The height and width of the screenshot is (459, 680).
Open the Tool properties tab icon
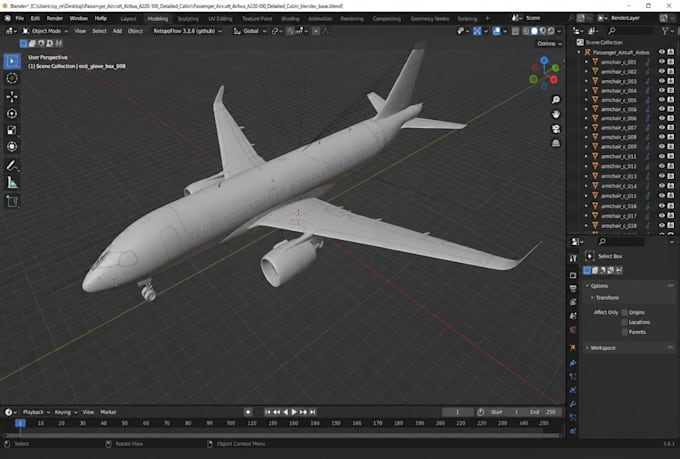(573, 258)
